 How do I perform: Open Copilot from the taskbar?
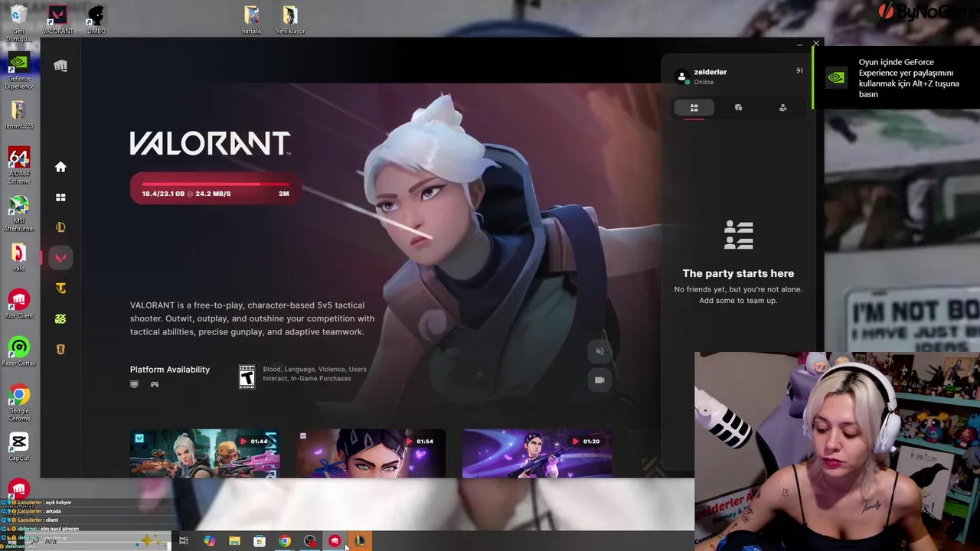click(209, 541)
